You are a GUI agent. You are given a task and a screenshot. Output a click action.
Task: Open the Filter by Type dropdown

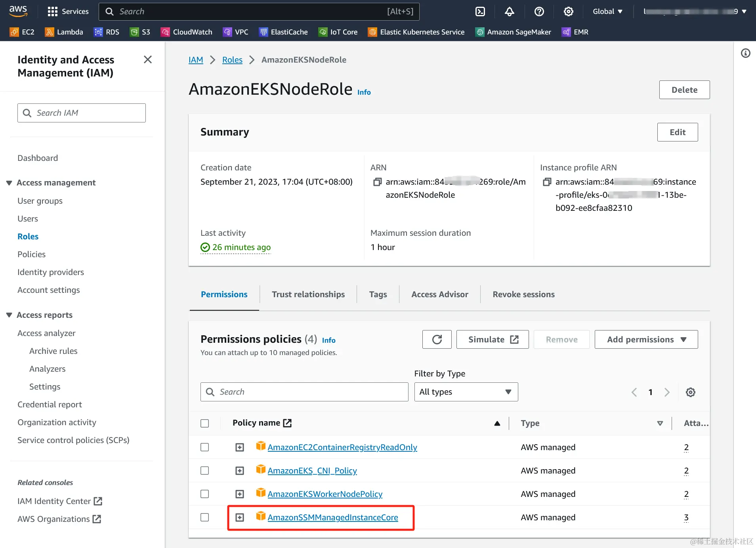[466, 392]
